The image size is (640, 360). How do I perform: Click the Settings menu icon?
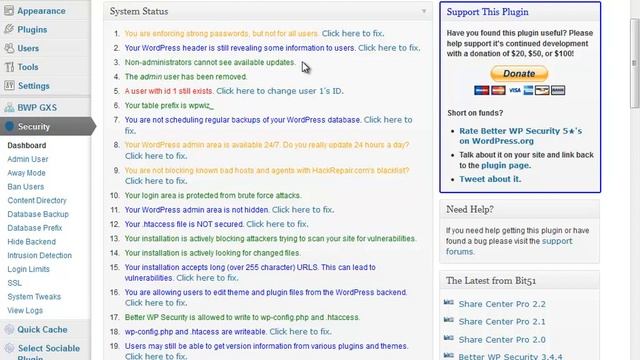tap(9, 86)
